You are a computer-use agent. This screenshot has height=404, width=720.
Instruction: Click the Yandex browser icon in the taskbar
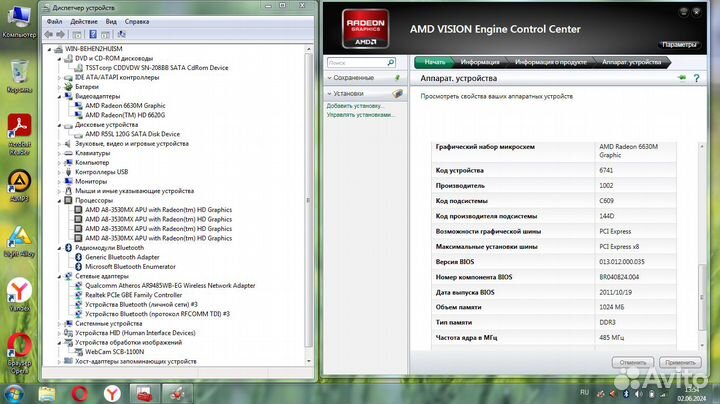click(116, 391)
